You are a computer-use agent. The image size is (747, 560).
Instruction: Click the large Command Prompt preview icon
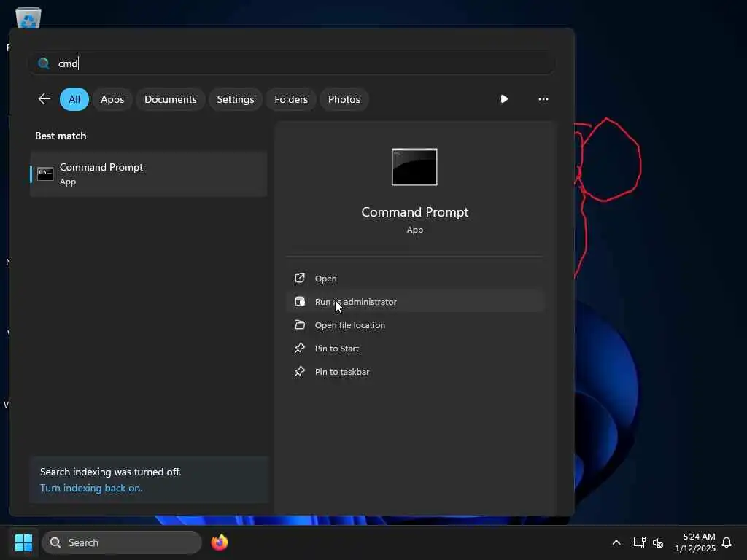click(x=414, y=167)
